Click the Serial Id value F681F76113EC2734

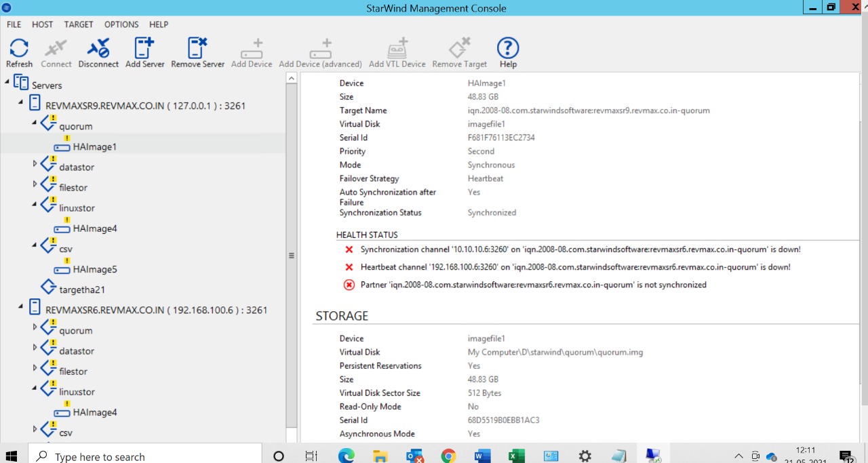(x=501, y=138)
